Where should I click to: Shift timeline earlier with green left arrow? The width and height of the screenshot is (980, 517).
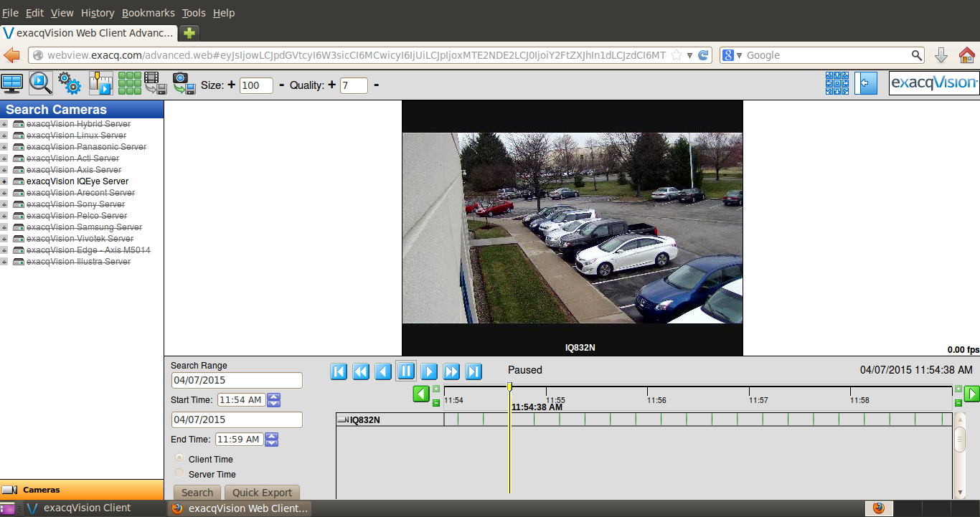coord(421,394)
